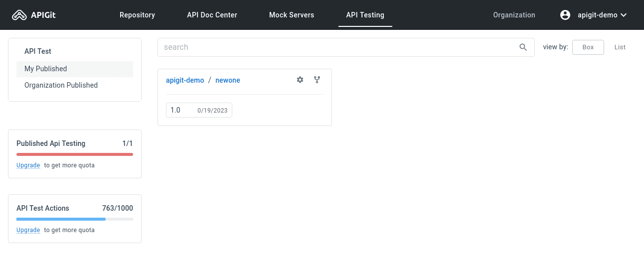Open the Organization page

514,15
